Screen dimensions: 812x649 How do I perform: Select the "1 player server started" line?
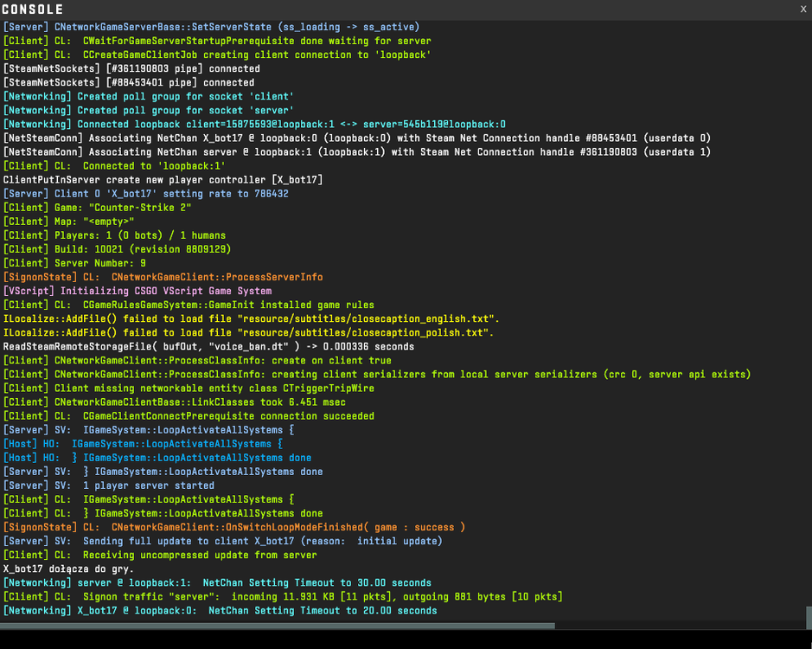tap(109, 485)
